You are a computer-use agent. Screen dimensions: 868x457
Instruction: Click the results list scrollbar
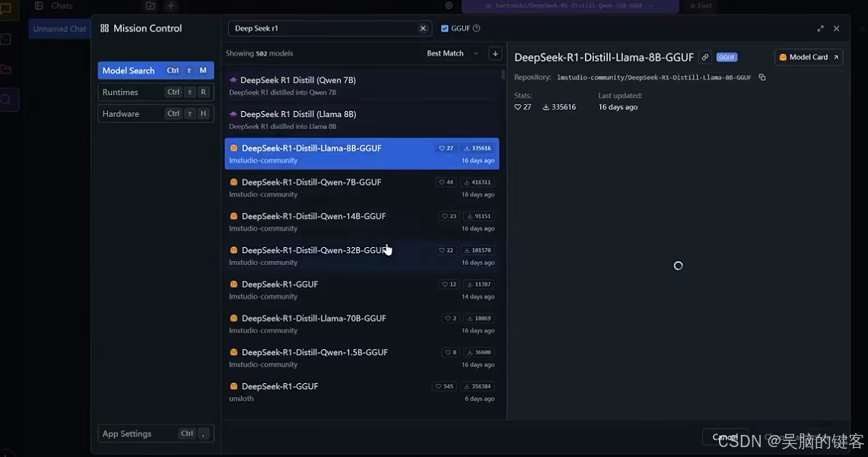coord(503,75)
